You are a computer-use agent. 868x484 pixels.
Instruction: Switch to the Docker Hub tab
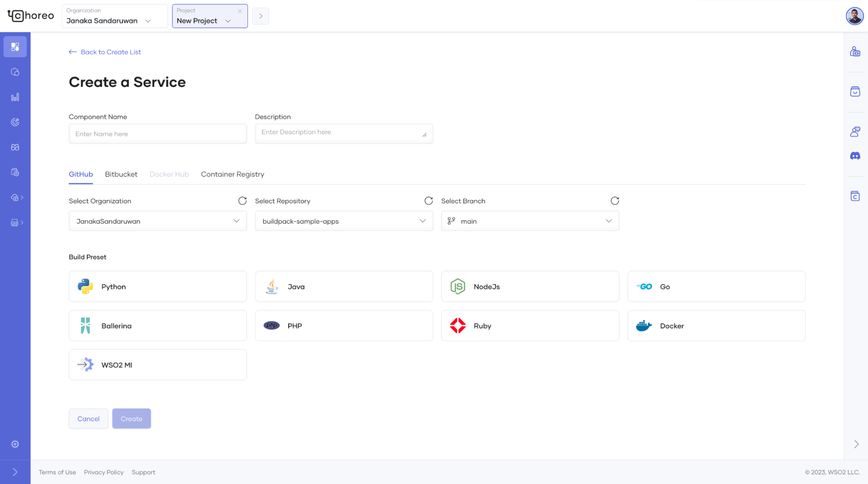[169, 174]
